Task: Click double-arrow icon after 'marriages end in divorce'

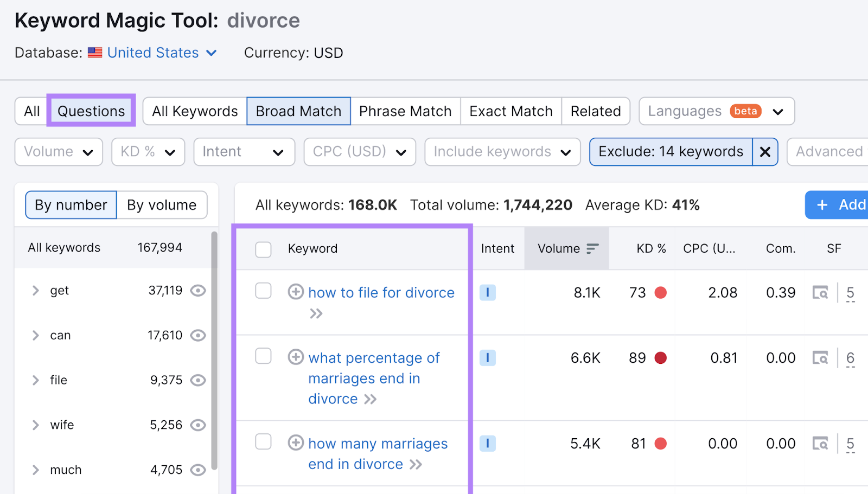Action: click(371, 400)
